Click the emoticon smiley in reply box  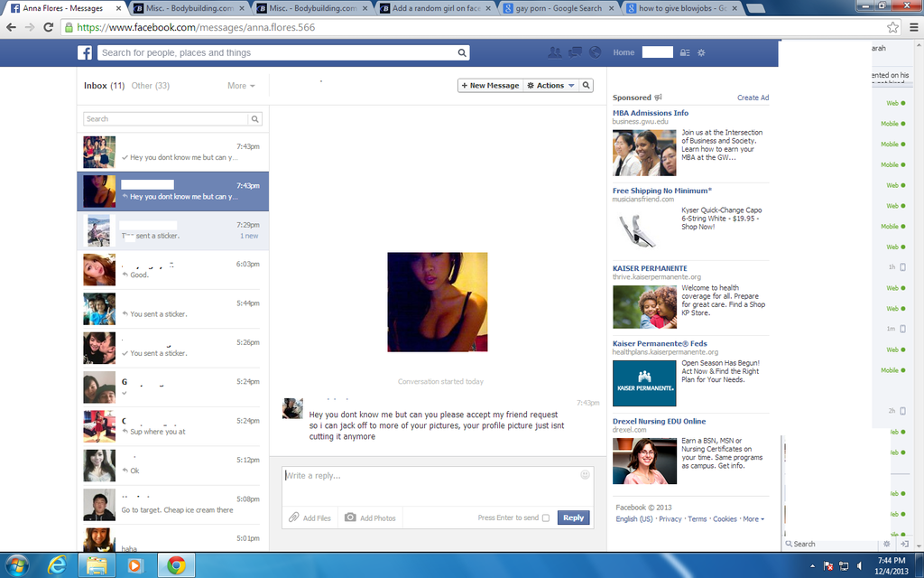[x=585, y=475]
